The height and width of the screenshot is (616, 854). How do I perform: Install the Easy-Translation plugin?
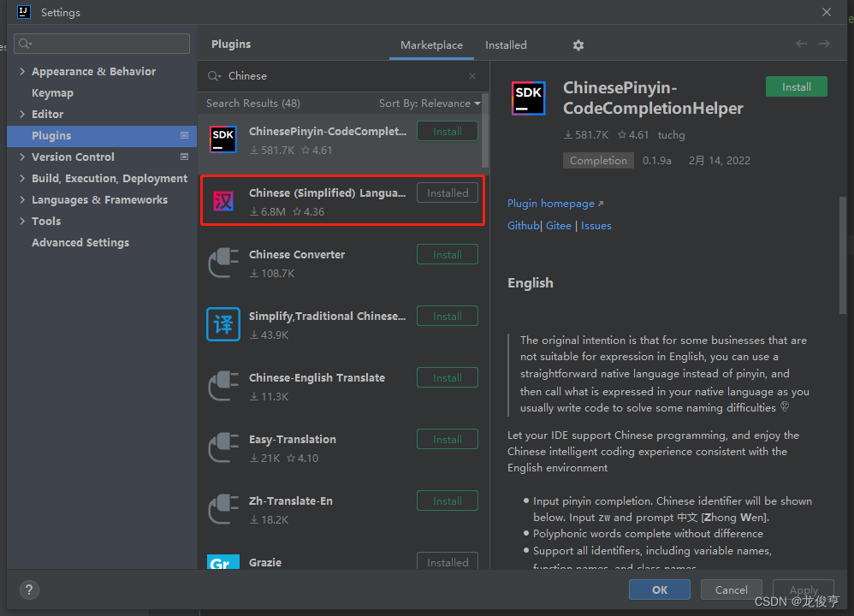[448, 439]
